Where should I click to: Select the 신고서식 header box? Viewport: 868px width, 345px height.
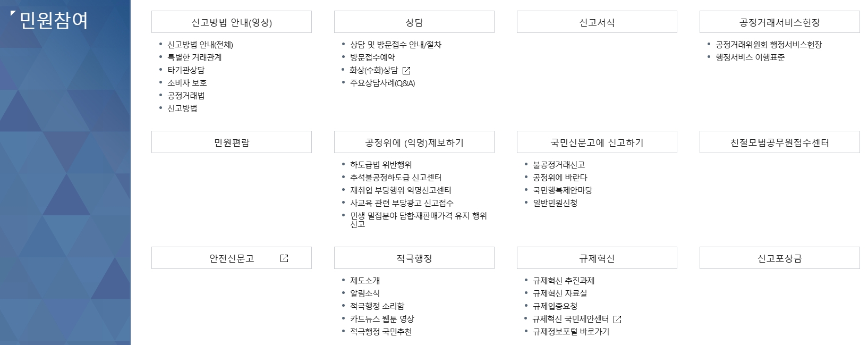point(596,22)
